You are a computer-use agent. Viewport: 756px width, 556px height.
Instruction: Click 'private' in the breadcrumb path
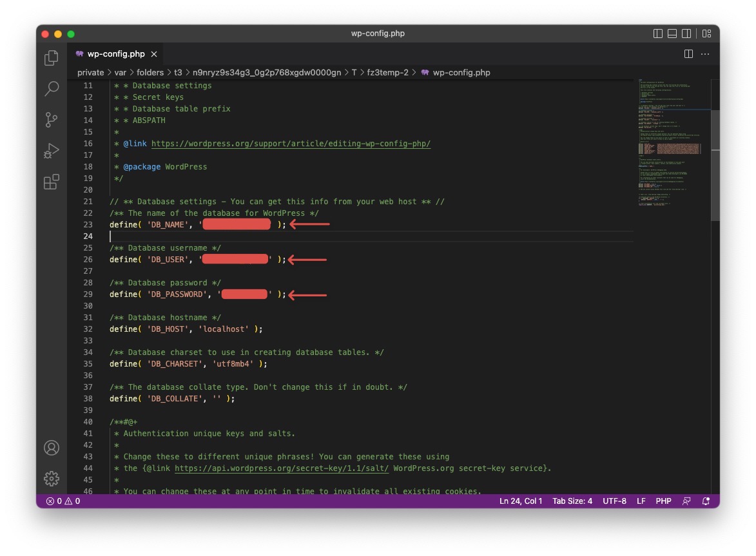click(x=91, y=72)
